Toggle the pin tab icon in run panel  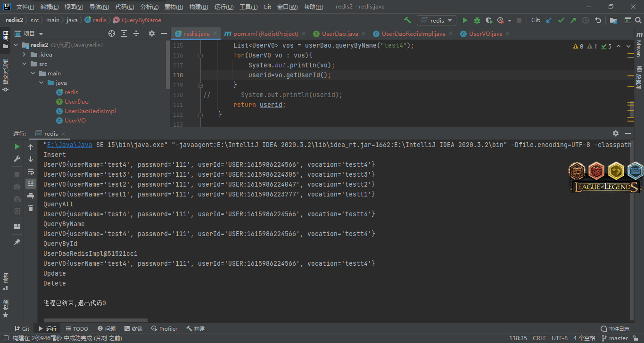pos(17,242)
